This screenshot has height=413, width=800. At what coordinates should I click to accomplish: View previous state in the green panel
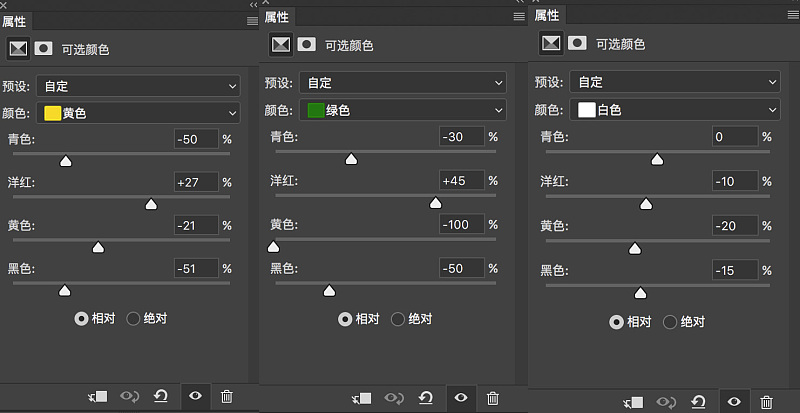[394, 398]
